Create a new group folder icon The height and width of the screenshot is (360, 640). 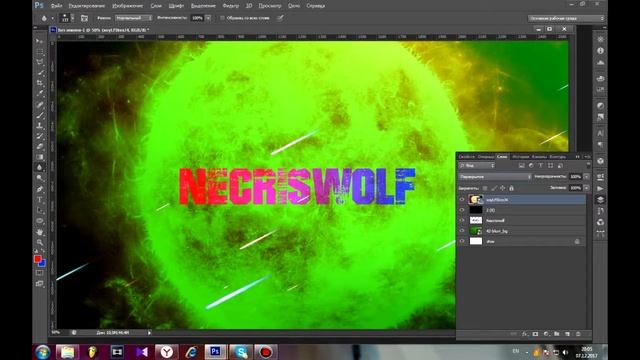click(557, 334)
